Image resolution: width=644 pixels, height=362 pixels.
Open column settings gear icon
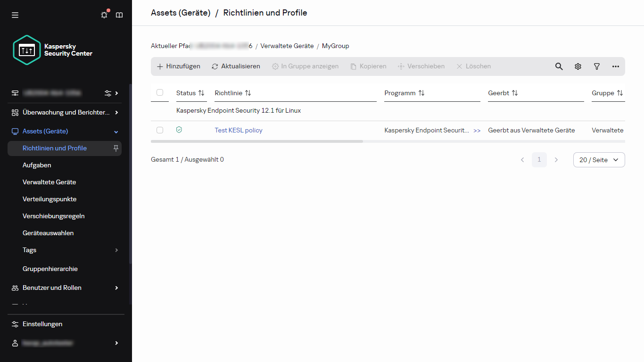point(578,66)
